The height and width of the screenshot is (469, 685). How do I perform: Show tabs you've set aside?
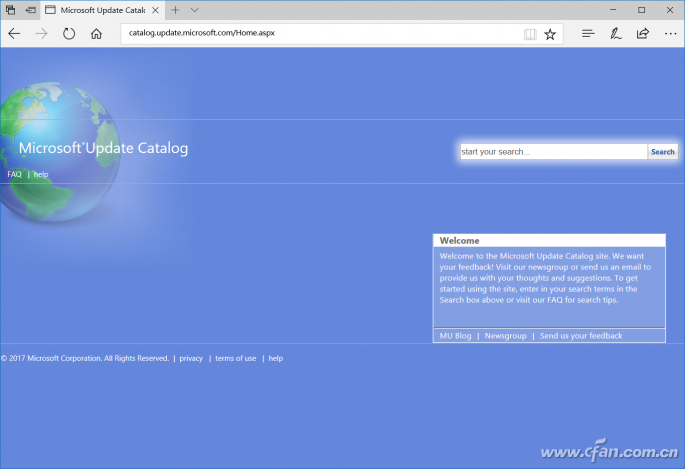[x=10, y=9]
